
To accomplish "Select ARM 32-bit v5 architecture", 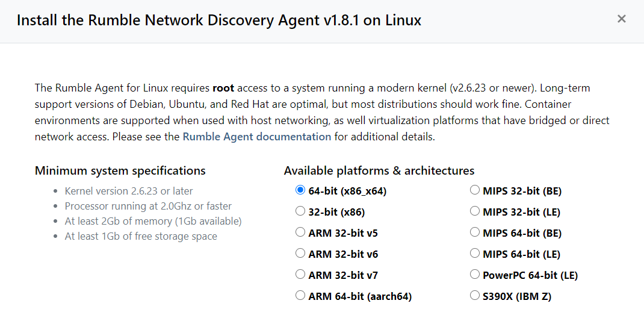I will tap(300, 232).
